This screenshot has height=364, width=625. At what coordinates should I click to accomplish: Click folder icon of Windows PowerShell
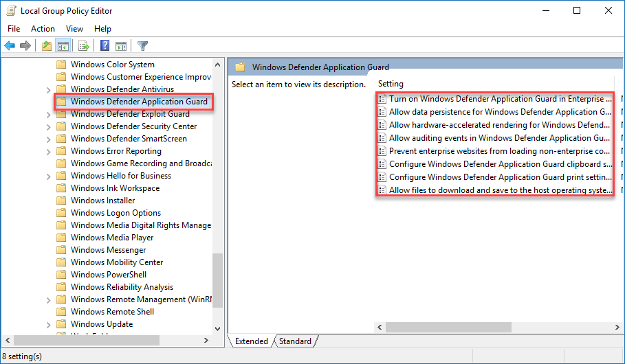tap(61, 275)
